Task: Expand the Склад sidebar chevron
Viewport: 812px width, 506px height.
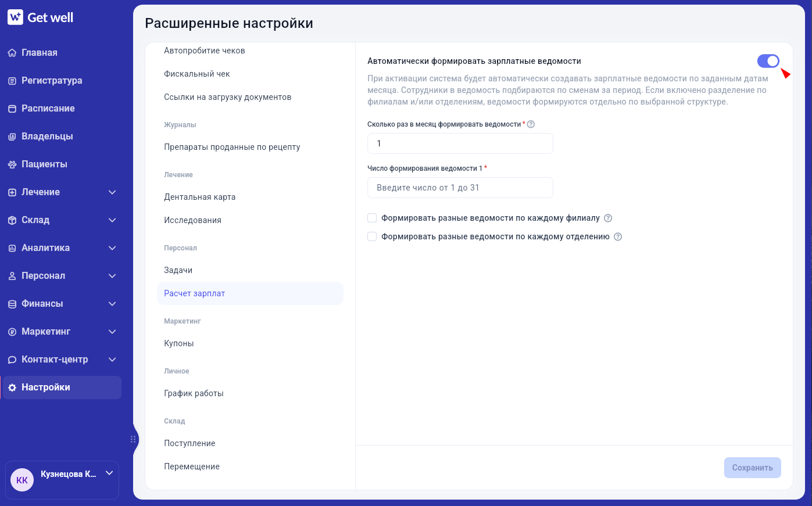Action: 112,220
